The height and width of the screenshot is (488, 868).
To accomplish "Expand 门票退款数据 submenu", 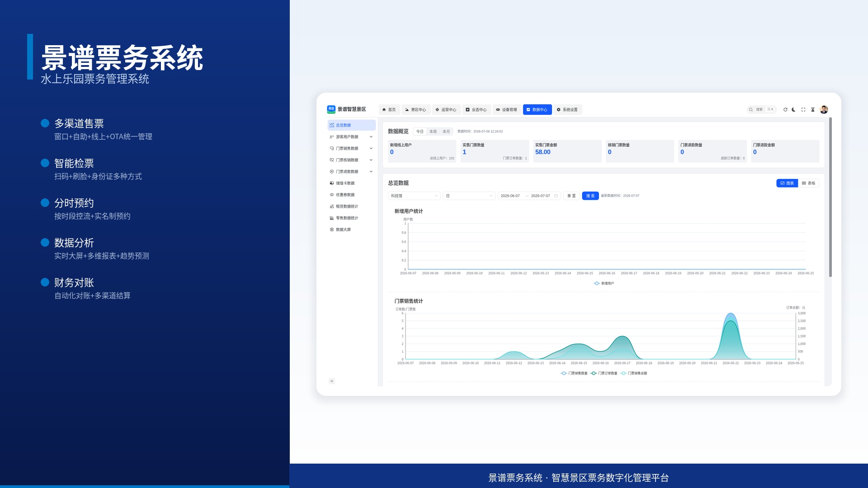I will pyautogui.click(x=352, y=172).
